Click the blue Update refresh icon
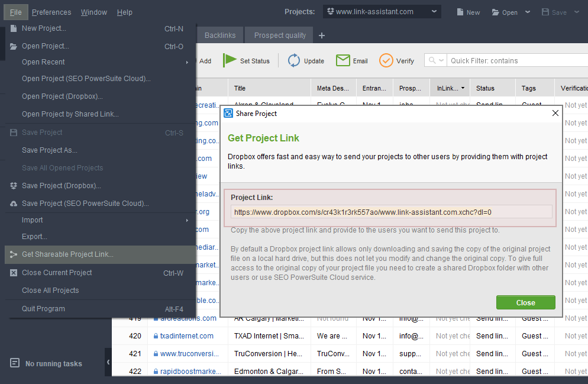Viewport: 588px width, 384px height. [x=294, y=60]
